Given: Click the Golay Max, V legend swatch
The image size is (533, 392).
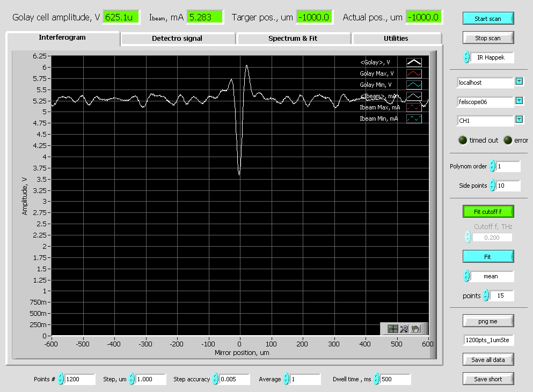Looking at the screenshot, I should pyautogui.click(x=414, y=73).
